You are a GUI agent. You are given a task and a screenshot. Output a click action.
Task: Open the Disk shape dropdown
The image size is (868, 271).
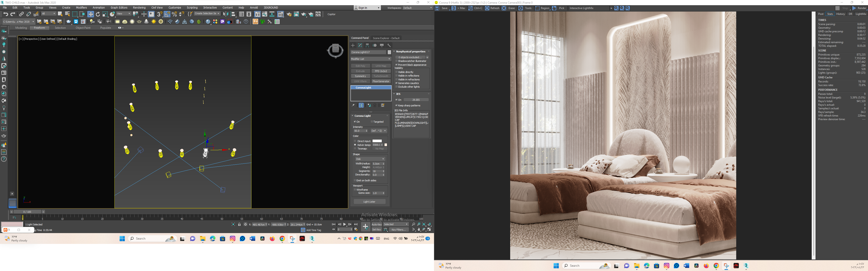[x=370, y=159]
